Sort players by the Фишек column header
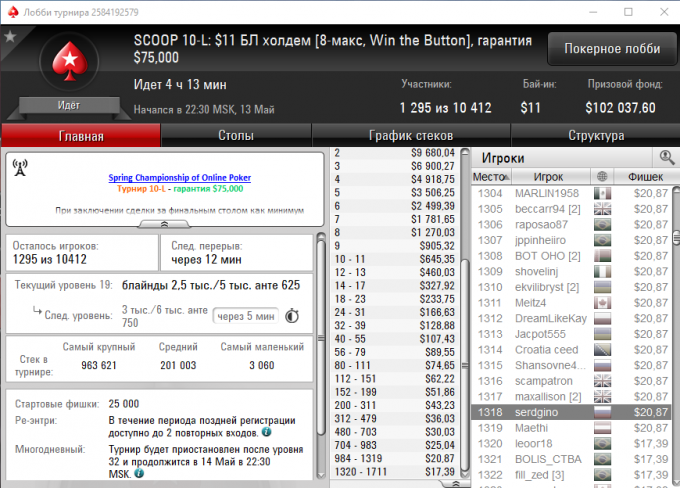This screenshot has width=680, height=488. click(x=645, y=177)
